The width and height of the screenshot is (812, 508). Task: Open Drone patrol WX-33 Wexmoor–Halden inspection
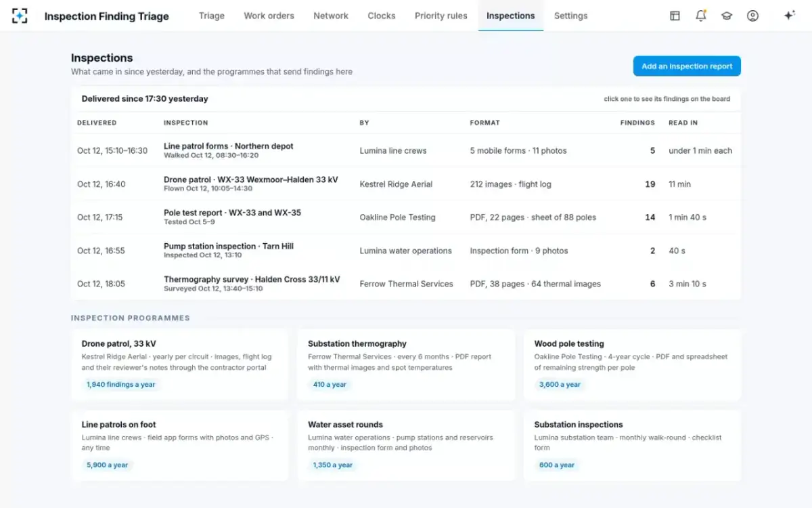point(406,184)
